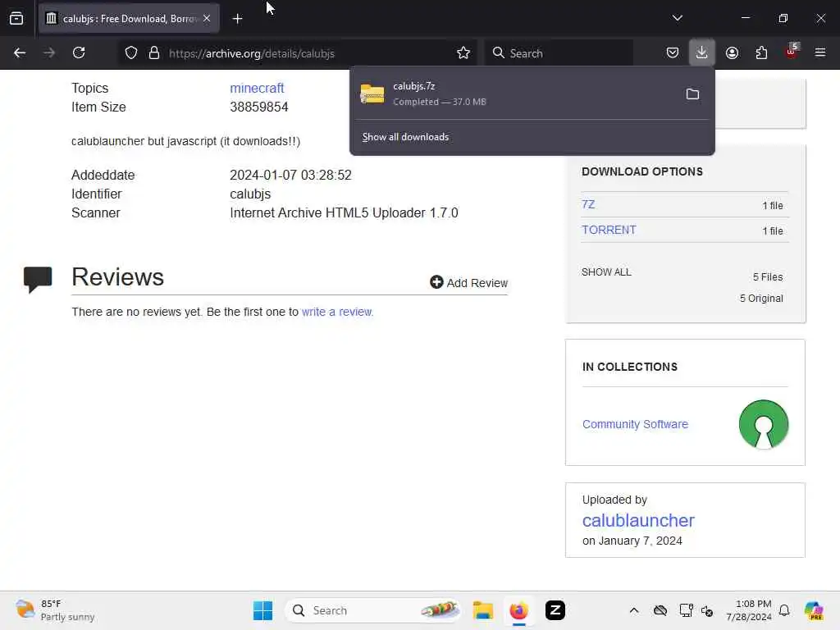Select the calubjs tab
Image resolution: width=840 pixels, height=630 pixels.
coord(129,19)
